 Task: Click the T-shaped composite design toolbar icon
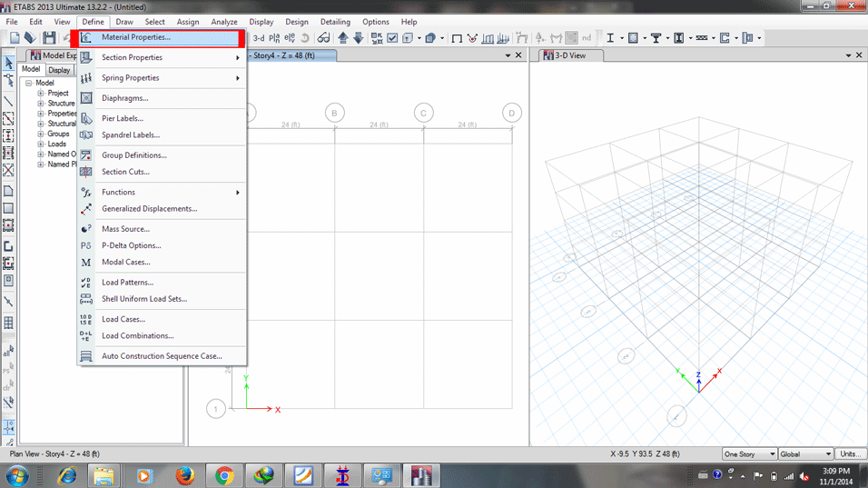point(656,38)
